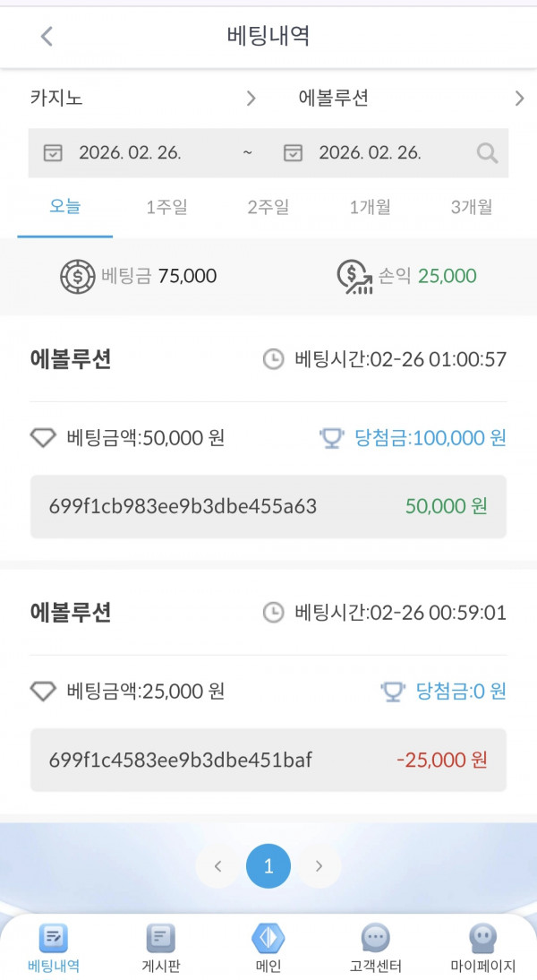This screenshot has width=537, height=980.
Task: Expand the 카지노 category chevron
Action: pyautogui.click(x=251, y=99)
